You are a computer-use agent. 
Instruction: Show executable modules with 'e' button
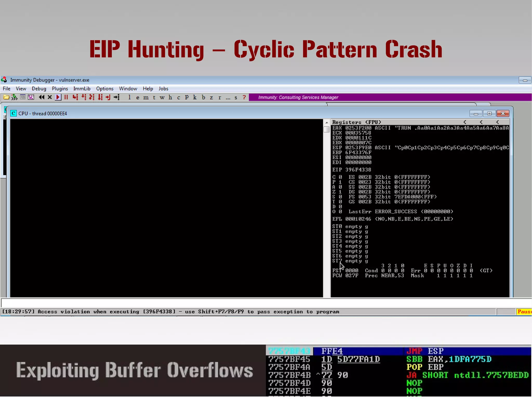[138, 97]
